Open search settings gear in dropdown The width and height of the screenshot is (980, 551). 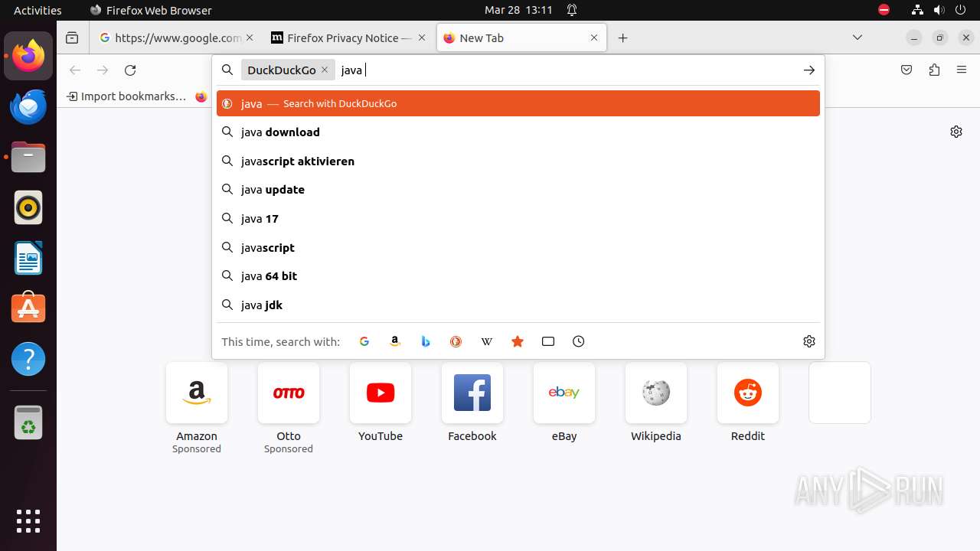809,341
